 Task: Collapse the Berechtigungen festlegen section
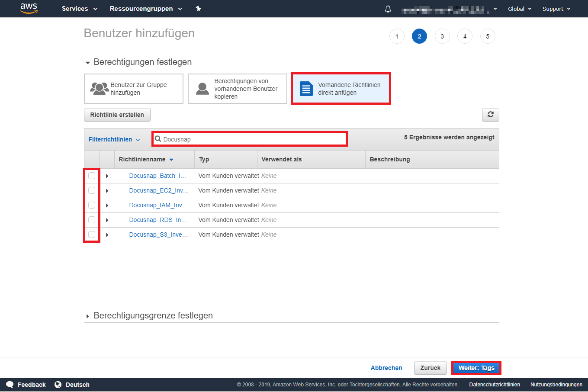[x=138, y=62]
